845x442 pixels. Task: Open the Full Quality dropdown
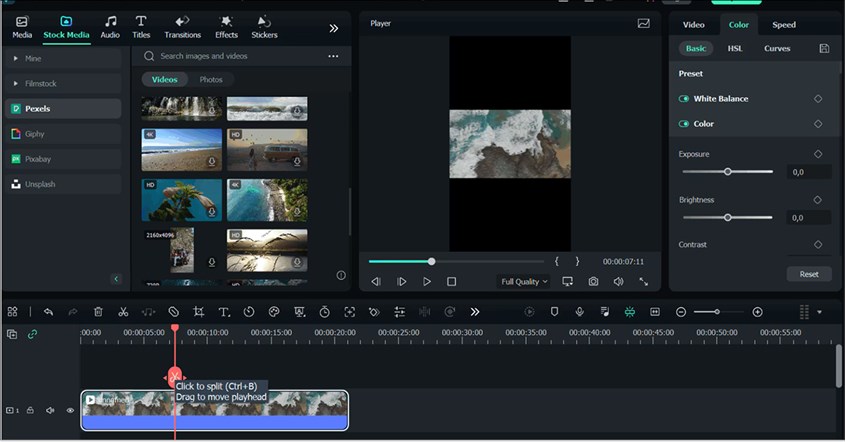tap(524, 282)
